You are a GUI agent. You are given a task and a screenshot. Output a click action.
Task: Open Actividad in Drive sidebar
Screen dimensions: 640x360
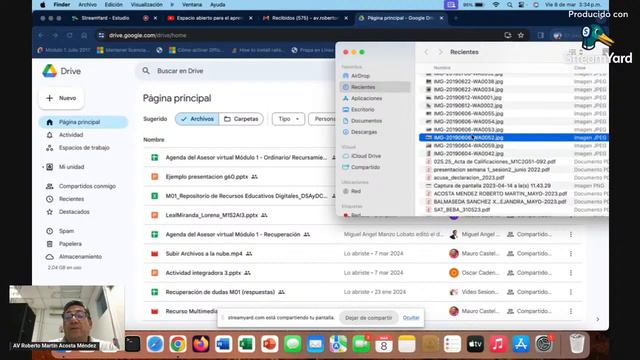pos(71,135)
